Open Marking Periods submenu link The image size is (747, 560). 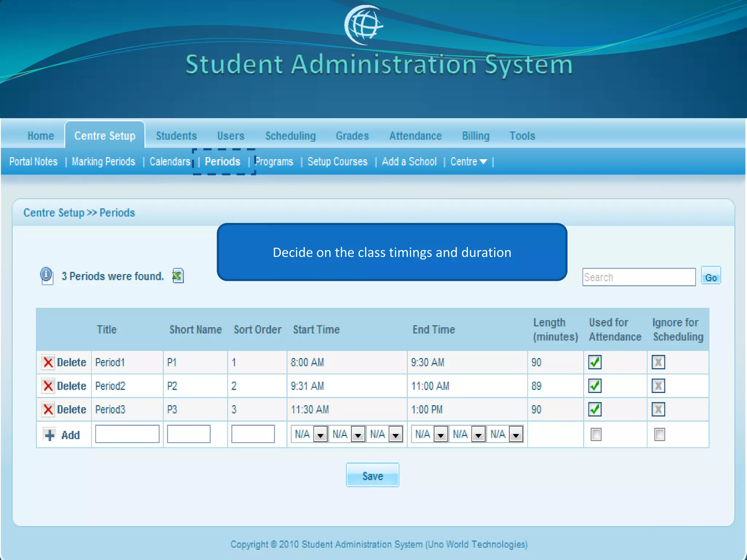click(x=104, y=162)
